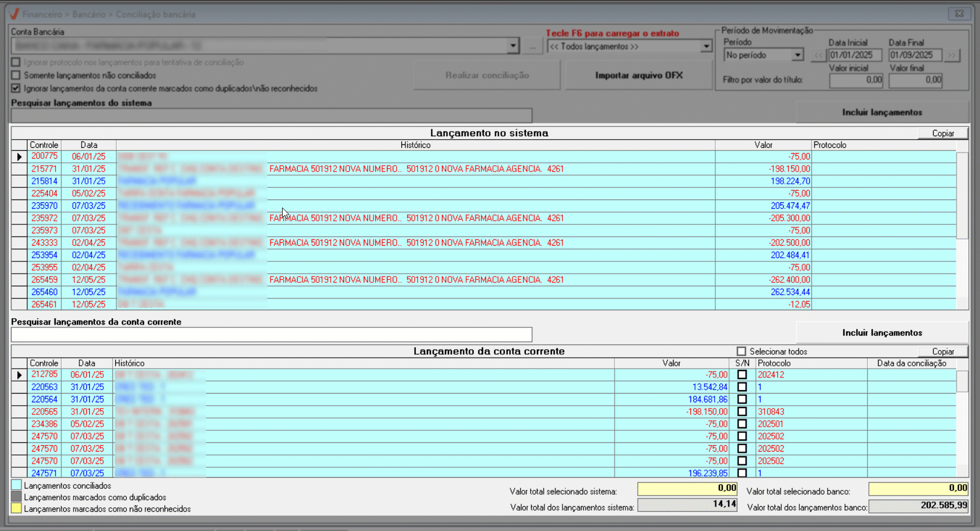Uncheck ignore duplicated lançamentos checkbox
Screen dimensions: 980x531
(16, 89)
